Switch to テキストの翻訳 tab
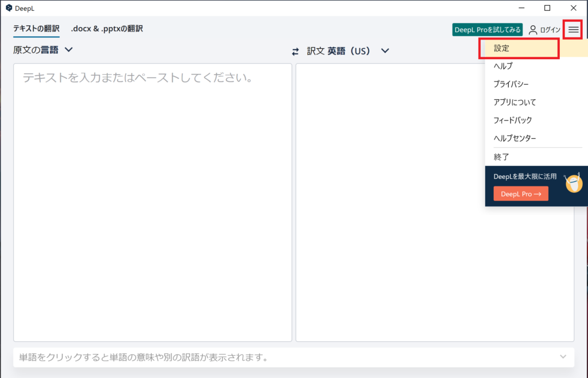588x378 pixels. tap(36, 29)
